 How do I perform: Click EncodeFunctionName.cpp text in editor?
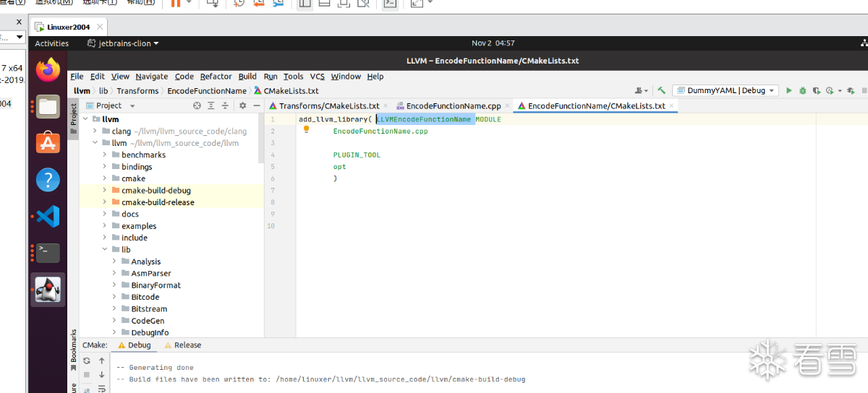[380, 131]
